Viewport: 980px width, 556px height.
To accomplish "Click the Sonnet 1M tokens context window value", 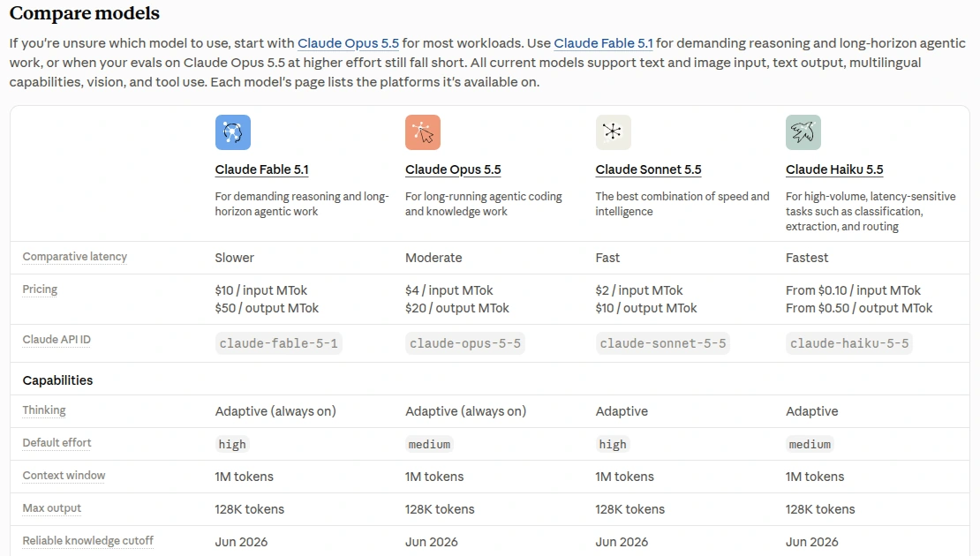I will pyautogui.click(x=624, y=477).
